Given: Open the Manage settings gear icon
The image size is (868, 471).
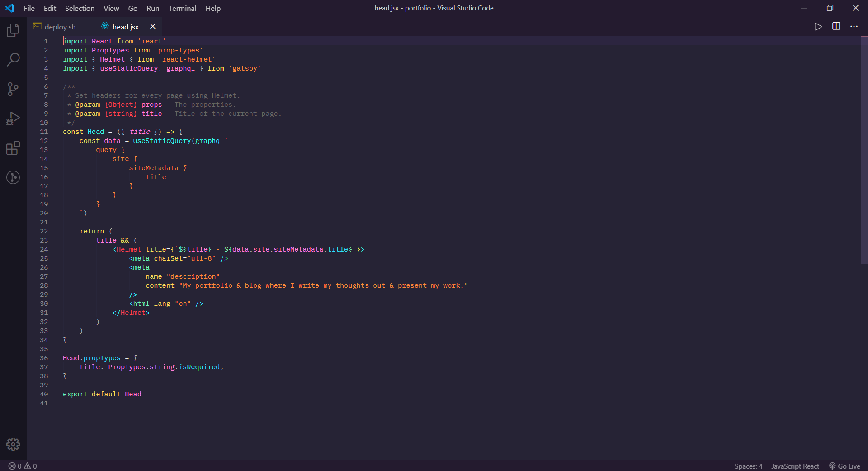Looking at the screenshot, I should pyautogui.click(x=13, y=444).
